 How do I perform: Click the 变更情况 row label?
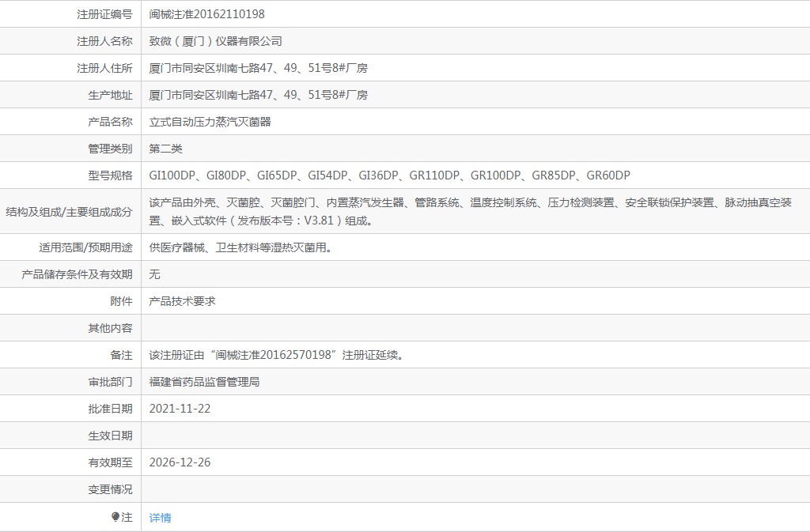(110, 489)
